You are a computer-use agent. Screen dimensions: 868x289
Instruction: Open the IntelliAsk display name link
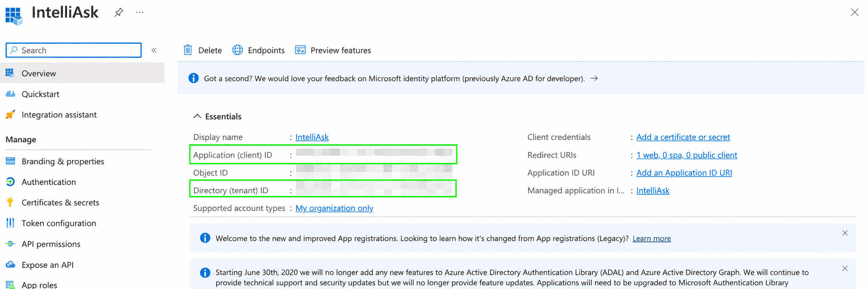pyautogui.click(x=312, y=137)
